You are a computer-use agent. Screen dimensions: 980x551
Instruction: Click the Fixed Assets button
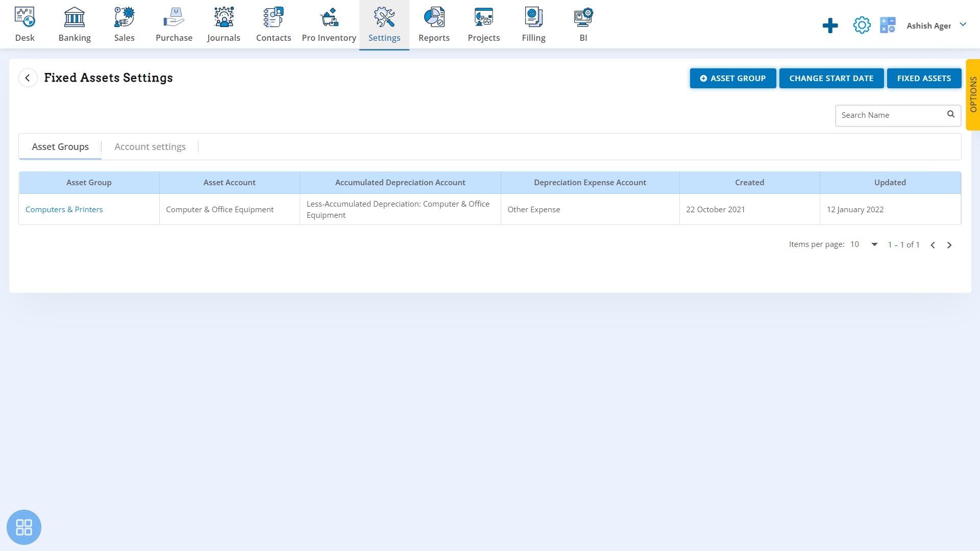click(x=924, y=78)
